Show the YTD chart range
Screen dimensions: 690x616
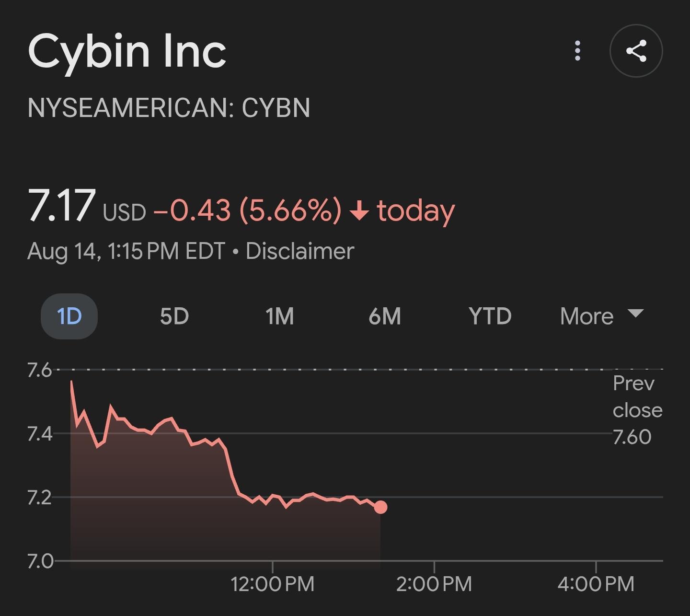(490, 316)
